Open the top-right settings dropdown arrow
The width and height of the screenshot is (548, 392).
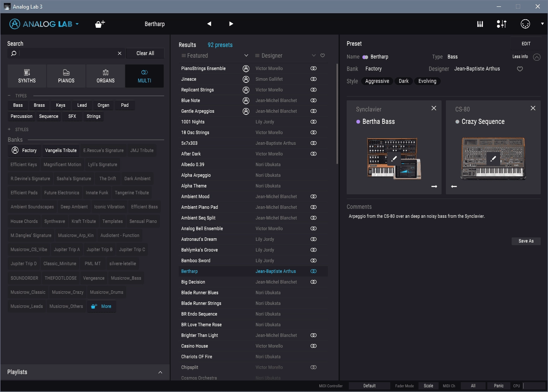542,24
